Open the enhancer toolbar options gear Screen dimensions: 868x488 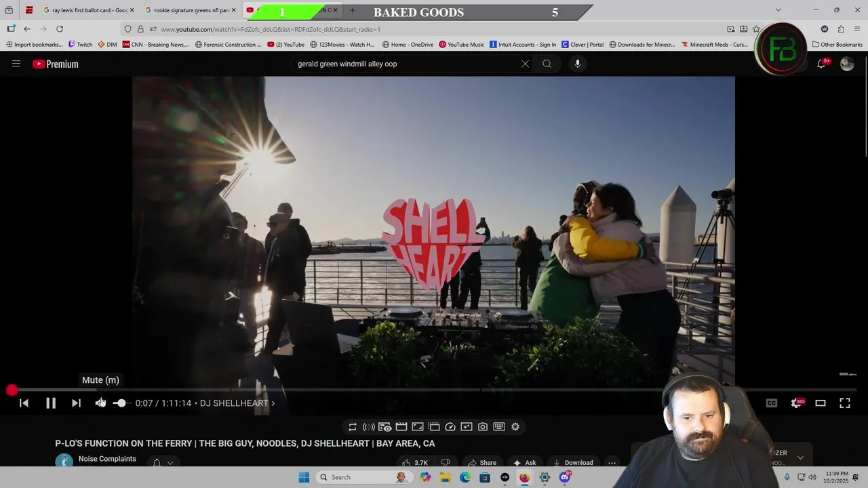(515, 427)
